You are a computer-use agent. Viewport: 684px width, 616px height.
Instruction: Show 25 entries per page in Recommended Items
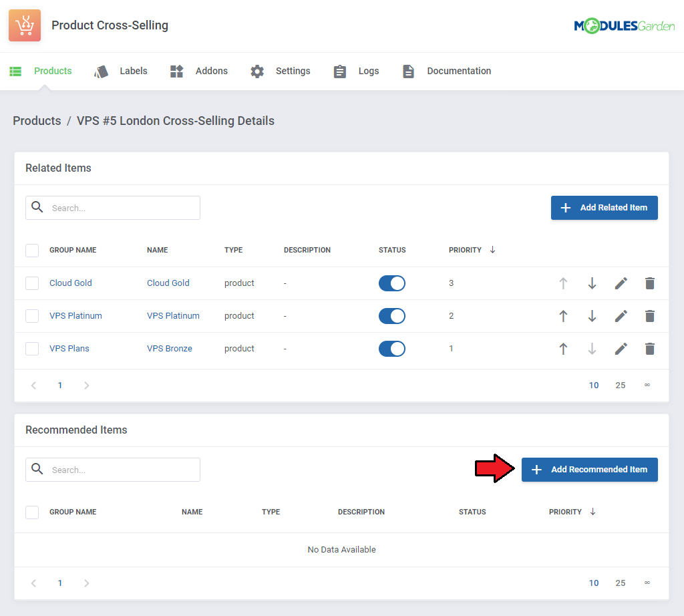click(621, 583)
